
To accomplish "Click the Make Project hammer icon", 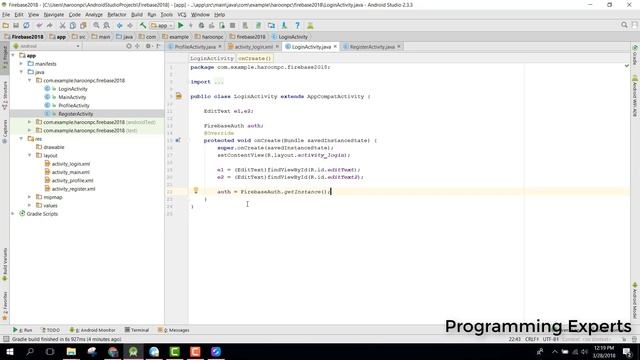I will (x=143, y=25).
